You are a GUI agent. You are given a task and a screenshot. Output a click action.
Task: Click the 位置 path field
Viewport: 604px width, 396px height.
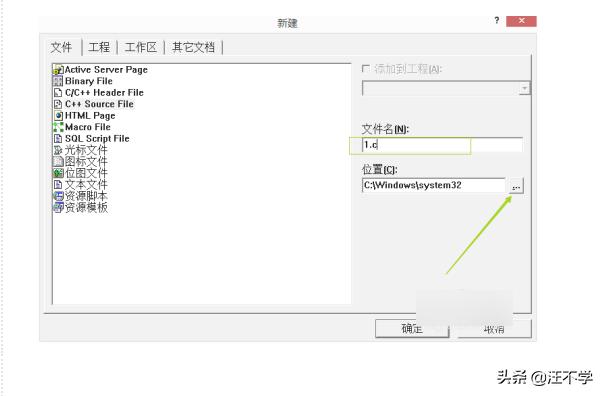434,185
